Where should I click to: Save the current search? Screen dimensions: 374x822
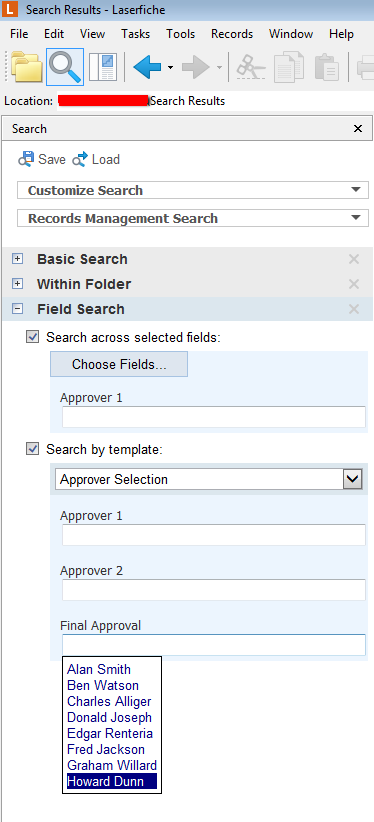pyautogui.click(x=42, y=159)
